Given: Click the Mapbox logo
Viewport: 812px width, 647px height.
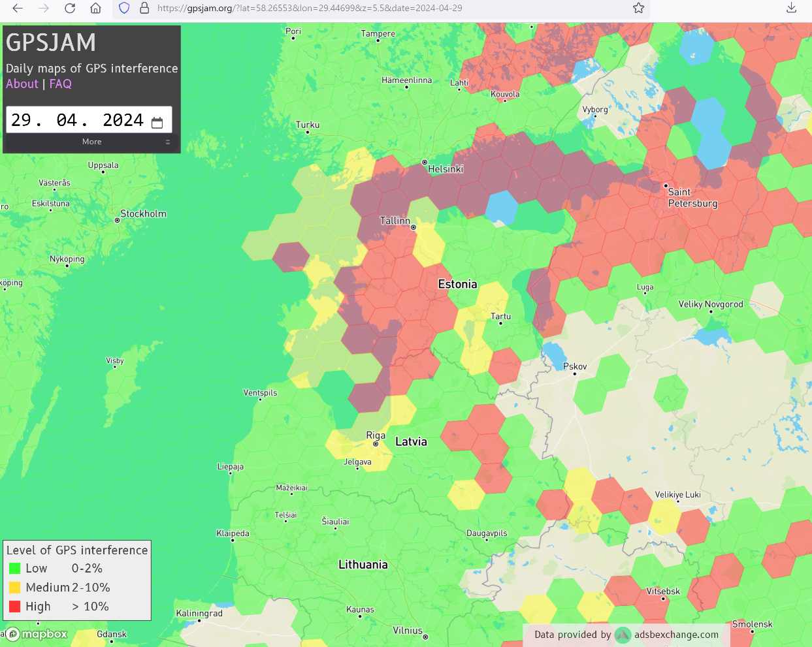Looking at the screenshot, I should [38, 634].
